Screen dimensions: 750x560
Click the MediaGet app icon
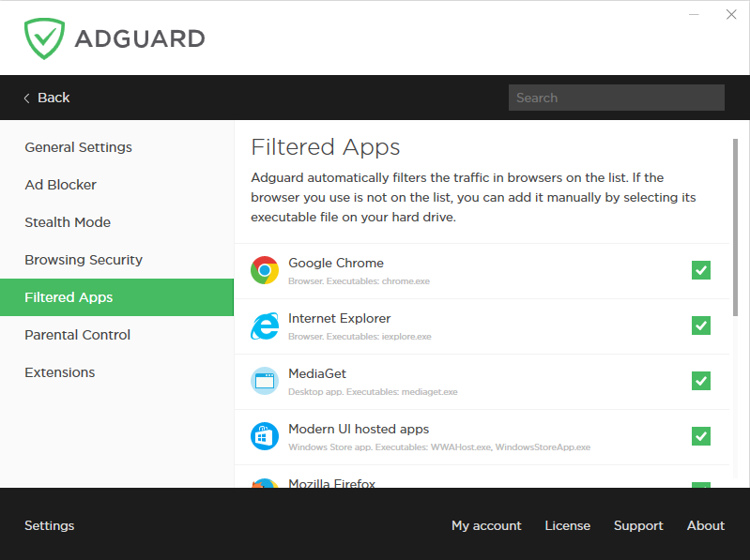point(265,381)
